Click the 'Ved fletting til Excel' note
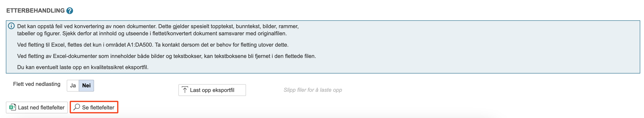Image resolution: width=644 pixels, height=118 pixels. click(x=153, y=45)
